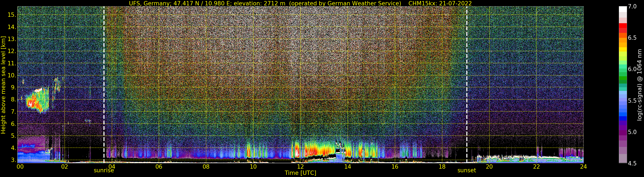644x177 pixels.
Task: Click the "5.5" colorbar tick label
Action: tap(632, 101)
